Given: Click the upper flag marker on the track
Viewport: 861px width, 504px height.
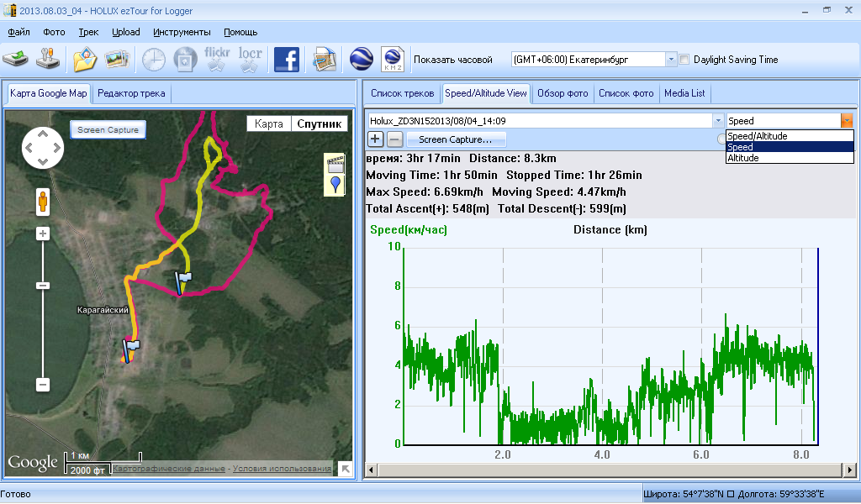Looking at the screenshot, I should coord(182,282).
